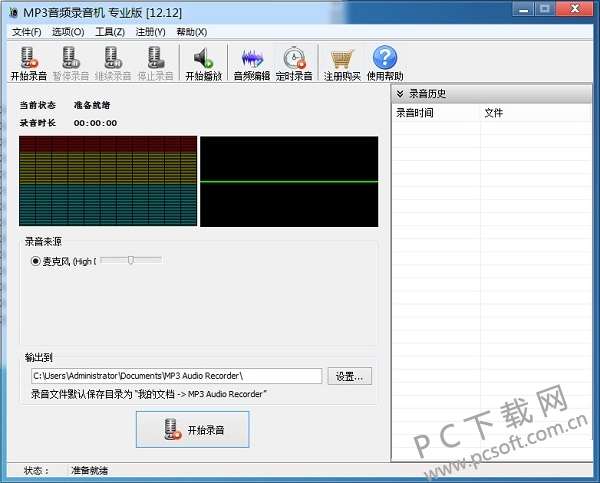Click the 开始录音 toolbar microphone icon
This screenshot has width=600, height=483.
29,58
